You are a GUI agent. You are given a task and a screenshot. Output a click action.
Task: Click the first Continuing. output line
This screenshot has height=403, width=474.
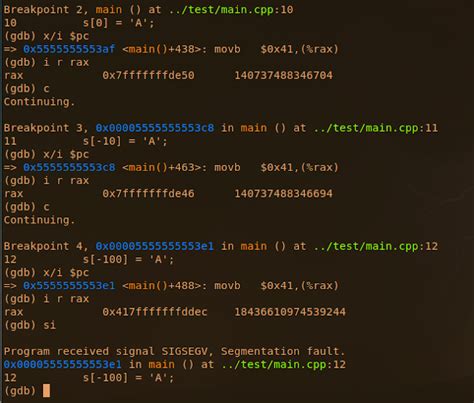point(39,102)
